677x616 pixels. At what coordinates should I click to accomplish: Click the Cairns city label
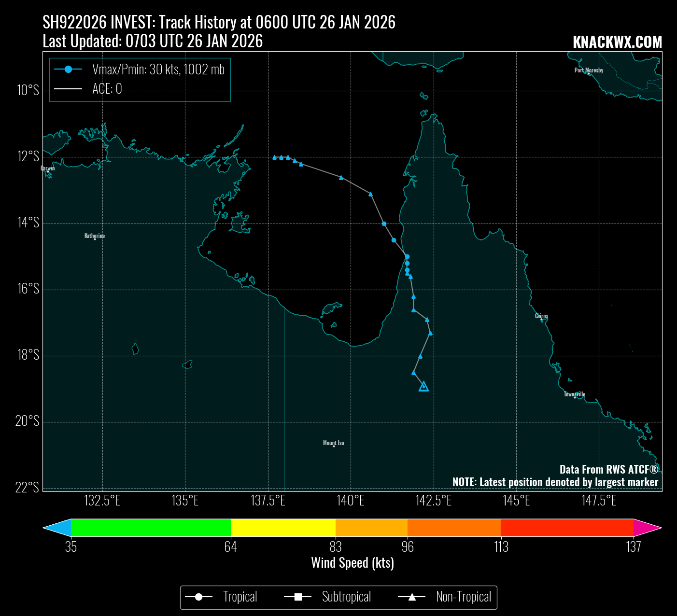pos(541,316)
